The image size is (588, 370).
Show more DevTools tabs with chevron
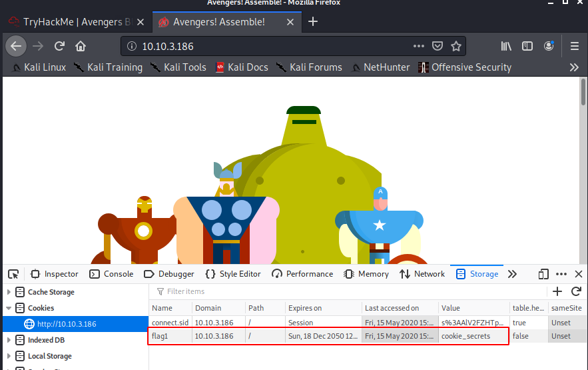click(x=512, y=274)
